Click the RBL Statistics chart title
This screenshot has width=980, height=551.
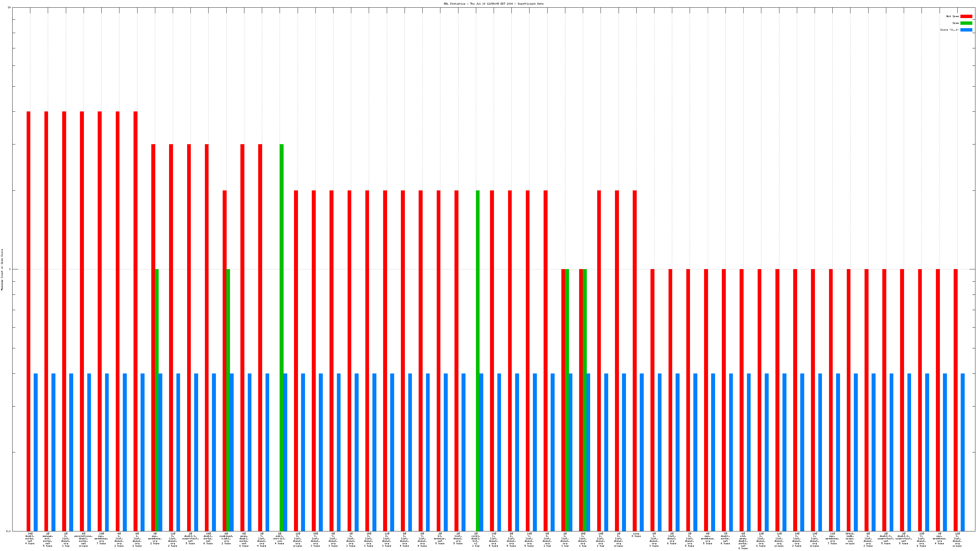click(493, 4)
